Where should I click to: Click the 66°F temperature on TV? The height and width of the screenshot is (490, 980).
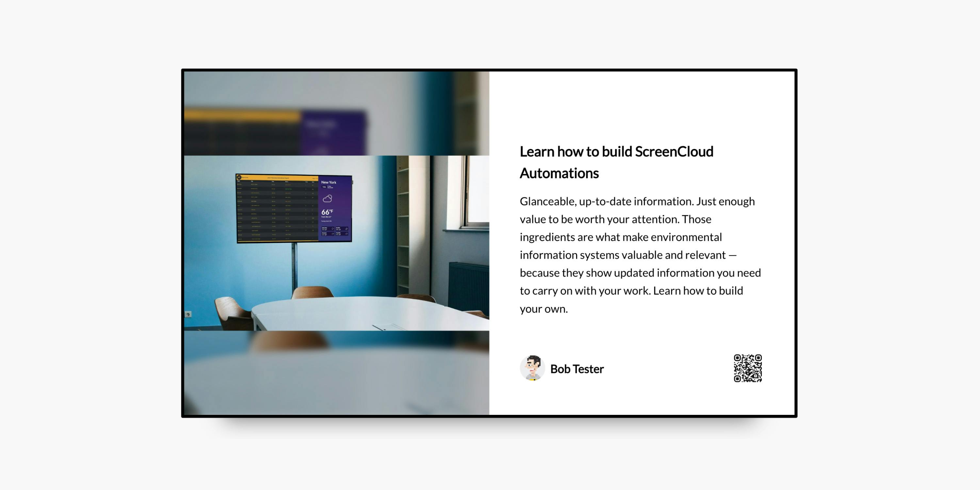coord(327,212)
